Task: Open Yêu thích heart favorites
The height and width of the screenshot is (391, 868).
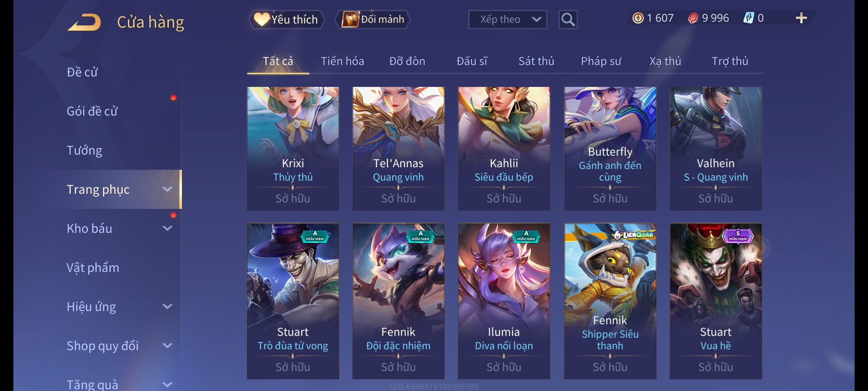Action: point(286,19)
